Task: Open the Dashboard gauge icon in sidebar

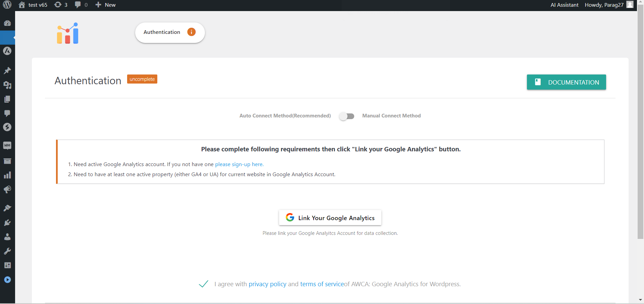Action: pyautogui.click(x=7, y=23)
